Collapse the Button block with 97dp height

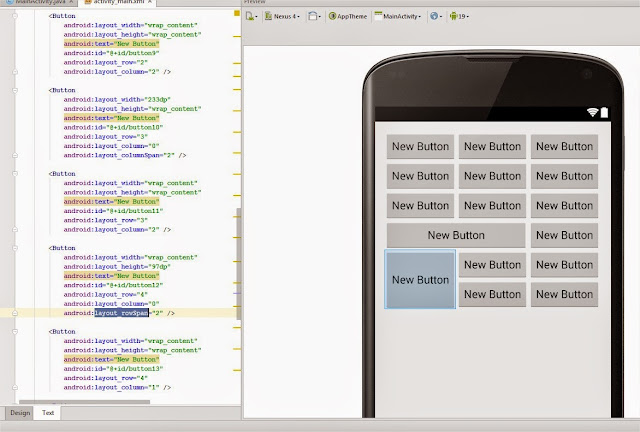click(15, 248)
